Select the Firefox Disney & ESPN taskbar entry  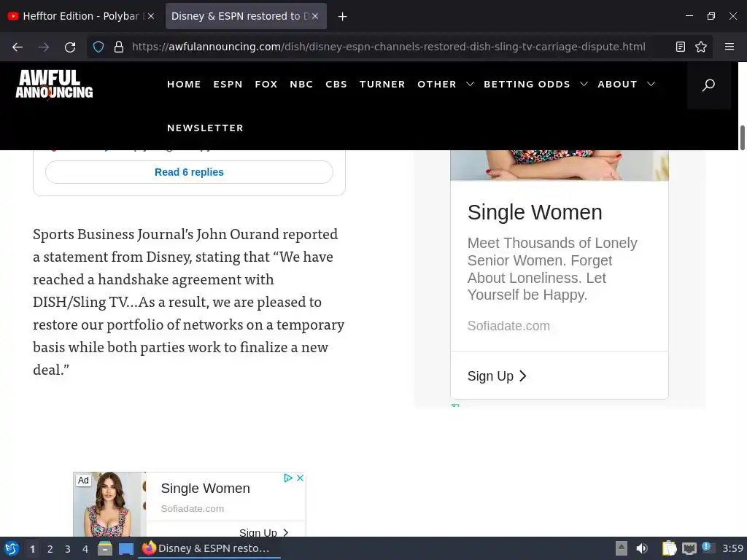point(209,548)
